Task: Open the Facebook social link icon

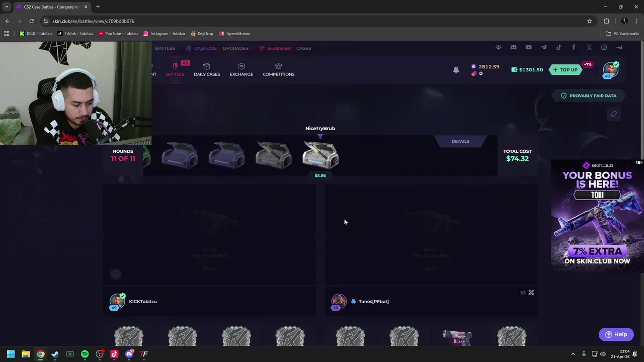Action: 574,47
